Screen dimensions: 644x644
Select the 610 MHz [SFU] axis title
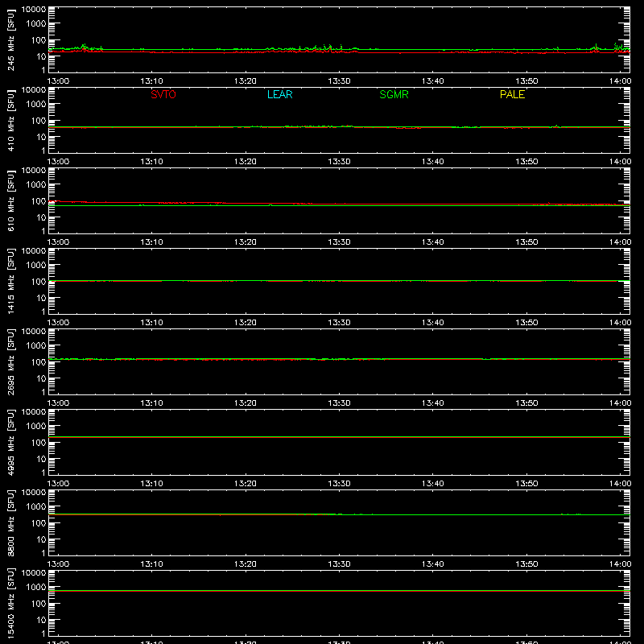[x=10, y=201]
